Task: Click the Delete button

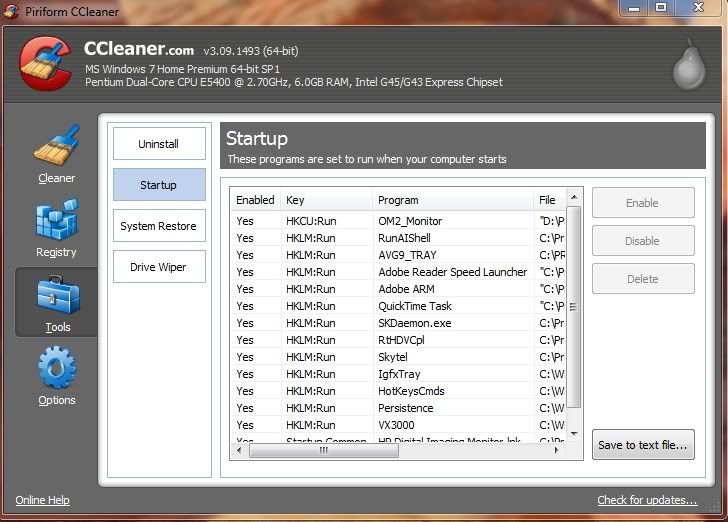Action: pos(643,279)
